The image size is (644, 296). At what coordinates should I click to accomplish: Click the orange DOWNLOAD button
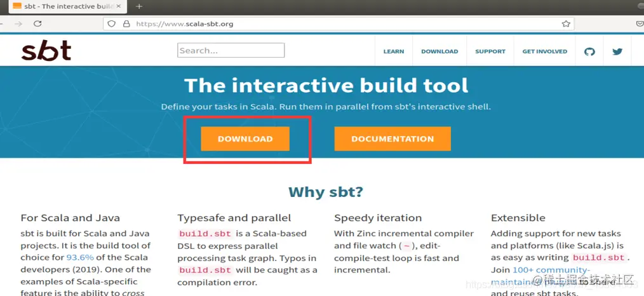245,138
